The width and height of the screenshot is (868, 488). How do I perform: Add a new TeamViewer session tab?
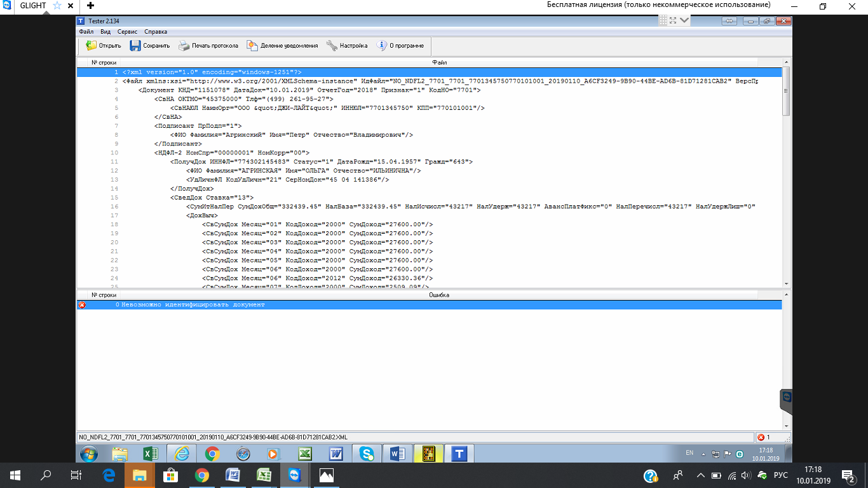tap(90, 6)
